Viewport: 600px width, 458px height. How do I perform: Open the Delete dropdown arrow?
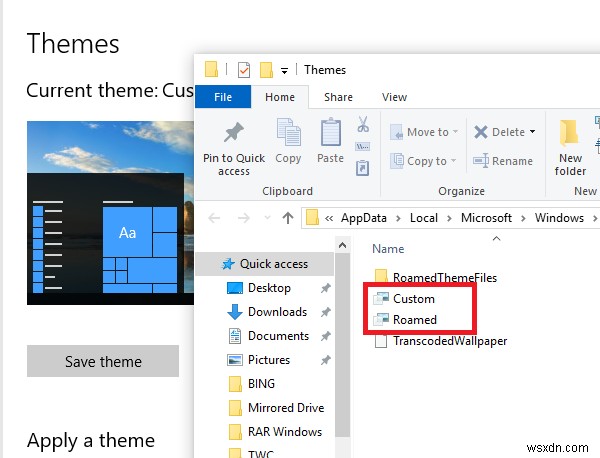click(532, 132)
